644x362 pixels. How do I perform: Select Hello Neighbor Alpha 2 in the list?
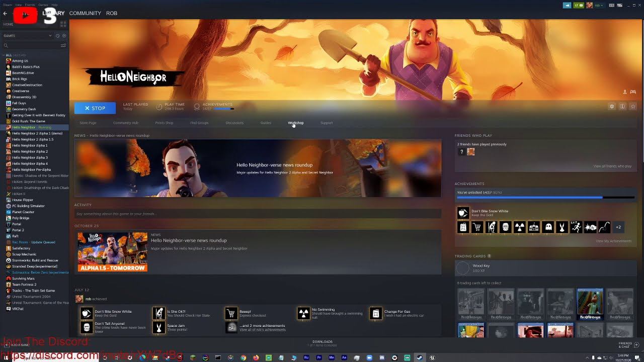point(30,151)
